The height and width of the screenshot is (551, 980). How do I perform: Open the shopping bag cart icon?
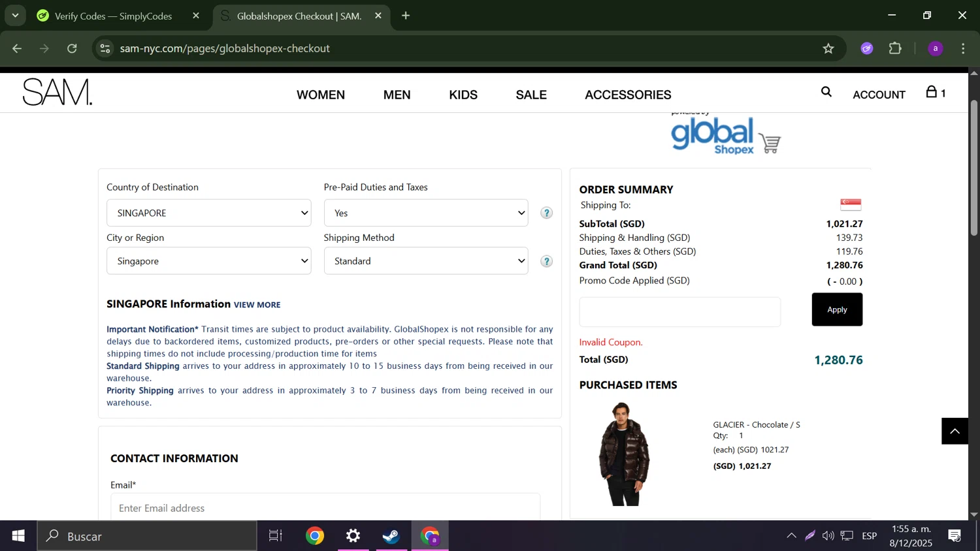point(936,93)
